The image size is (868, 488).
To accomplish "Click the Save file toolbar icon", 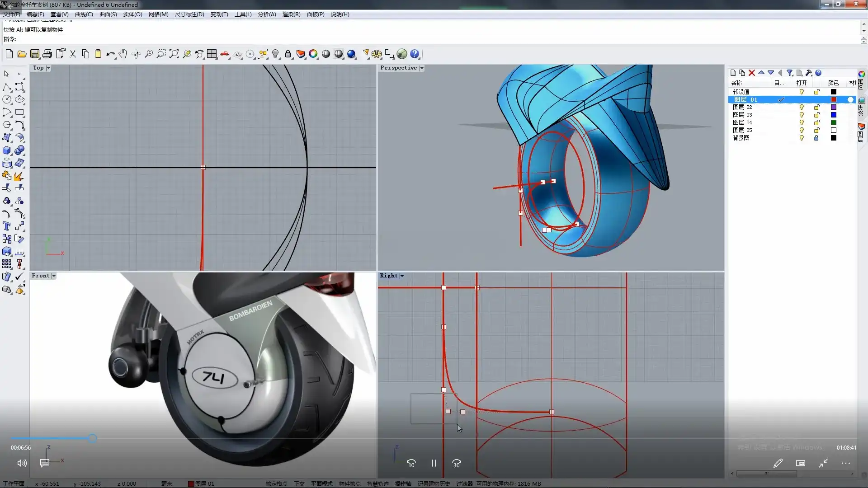I will [x=35, y=54].
